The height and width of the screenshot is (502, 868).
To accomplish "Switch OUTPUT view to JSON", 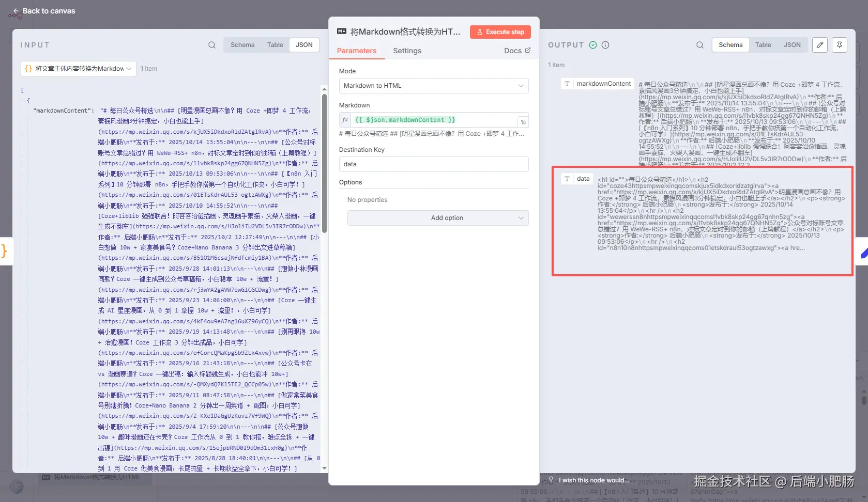I will (x=792, y=45).
